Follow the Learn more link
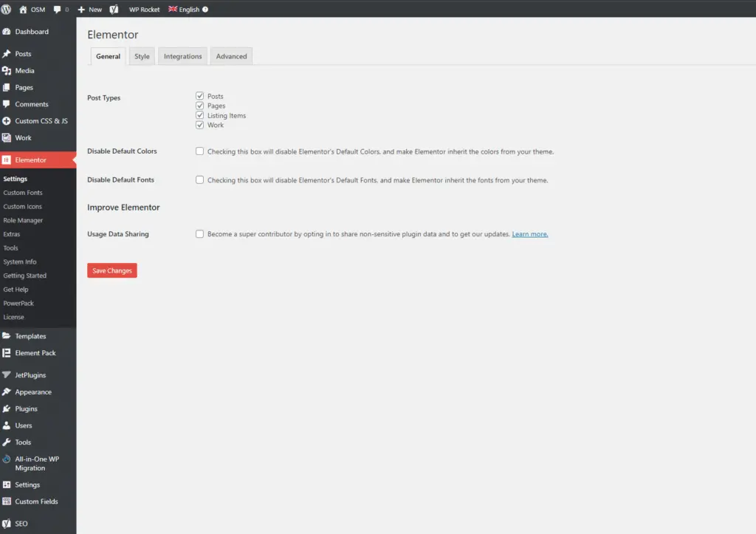756x534 pixels. pyautogui.click(x=530, y=234)
